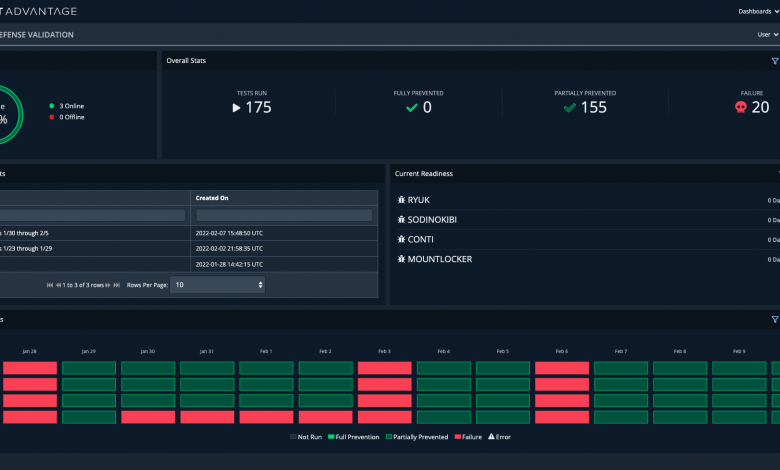Click the checkmark icon next to Partially Prevented 155
The image size is (780, 470).
click(570, 107)
